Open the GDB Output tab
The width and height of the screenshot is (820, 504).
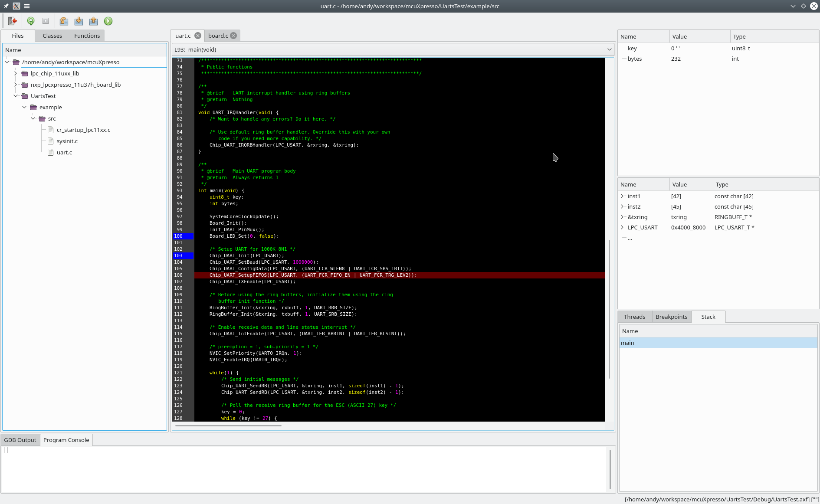coord(20,440)
